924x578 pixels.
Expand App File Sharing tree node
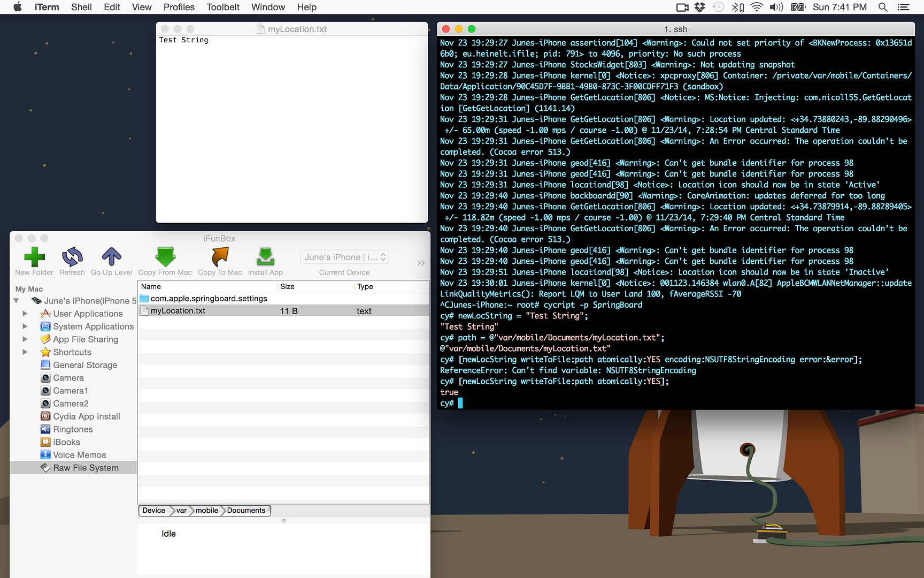click(x=25, y=339)
